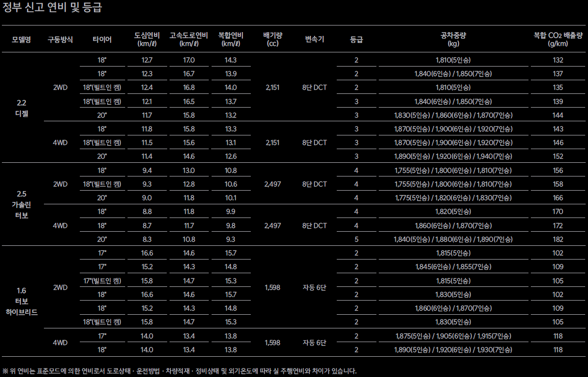
Task: Click the 변속기 column header
Action: (315, 40)
